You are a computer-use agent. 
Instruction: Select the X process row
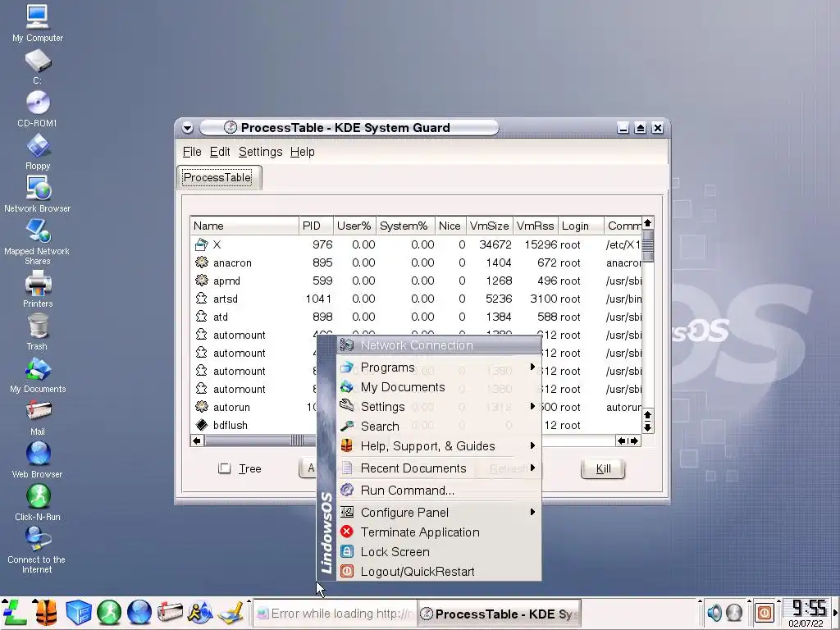416,244
